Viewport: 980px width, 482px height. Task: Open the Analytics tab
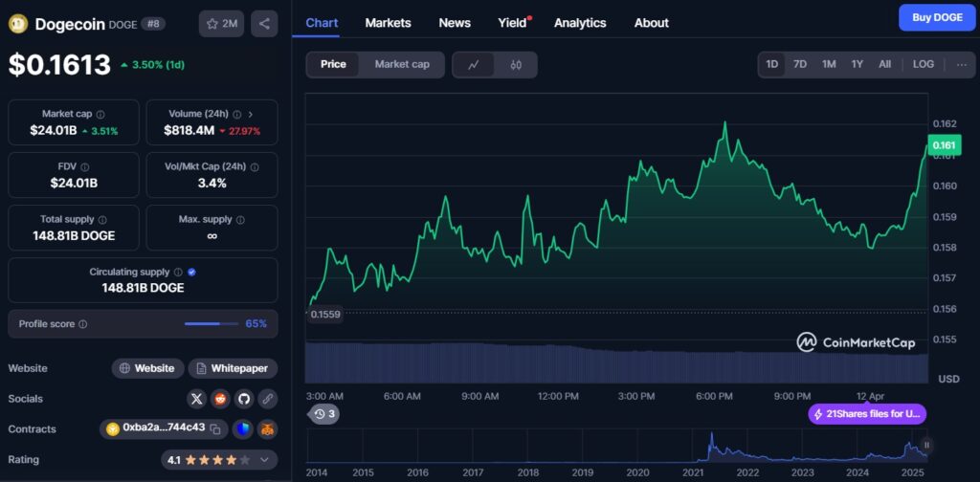(x=580, y=23)
